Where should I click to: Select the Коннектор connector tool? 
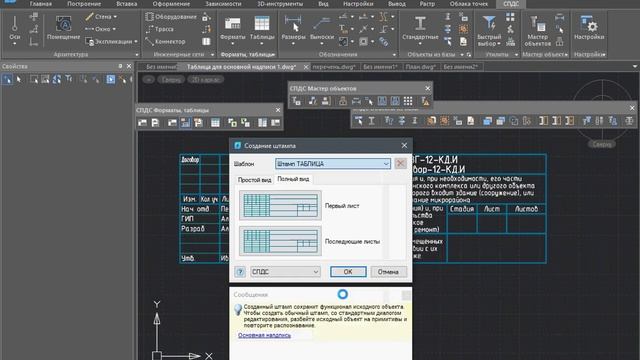(165, 41)
